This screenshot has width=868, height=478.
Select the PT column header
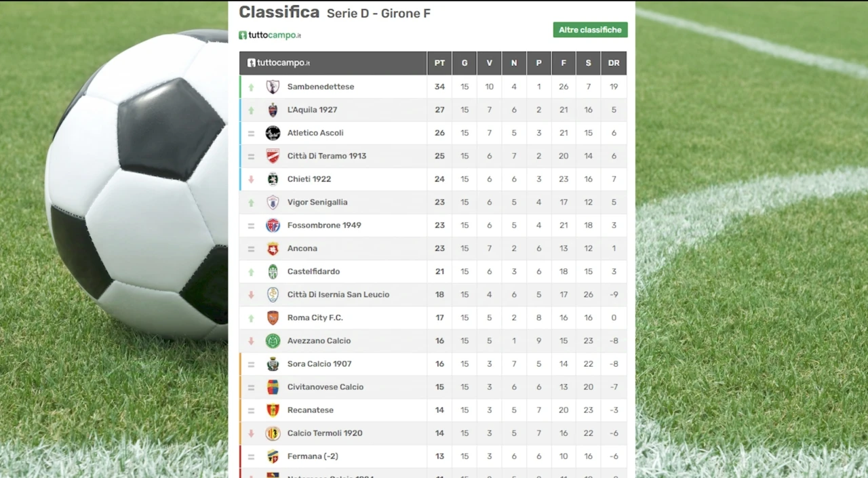click(439, 63)
